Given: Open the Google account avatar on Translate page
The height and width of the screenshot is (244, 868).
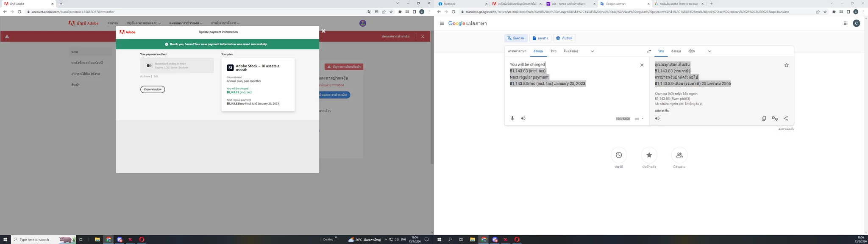Looking at the screenshot, I should [x=857, y=23].
